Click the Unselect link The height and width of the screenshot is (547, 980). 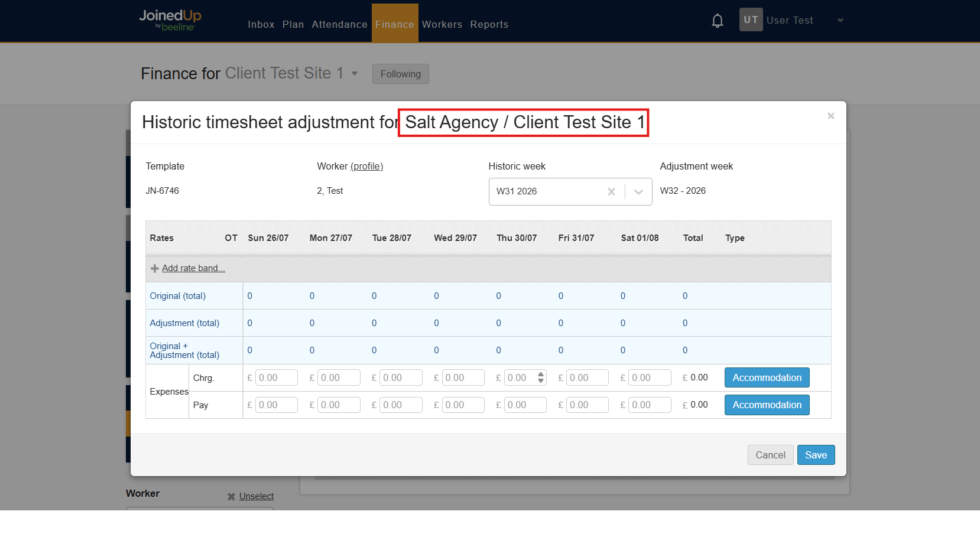tap(257, 496)
